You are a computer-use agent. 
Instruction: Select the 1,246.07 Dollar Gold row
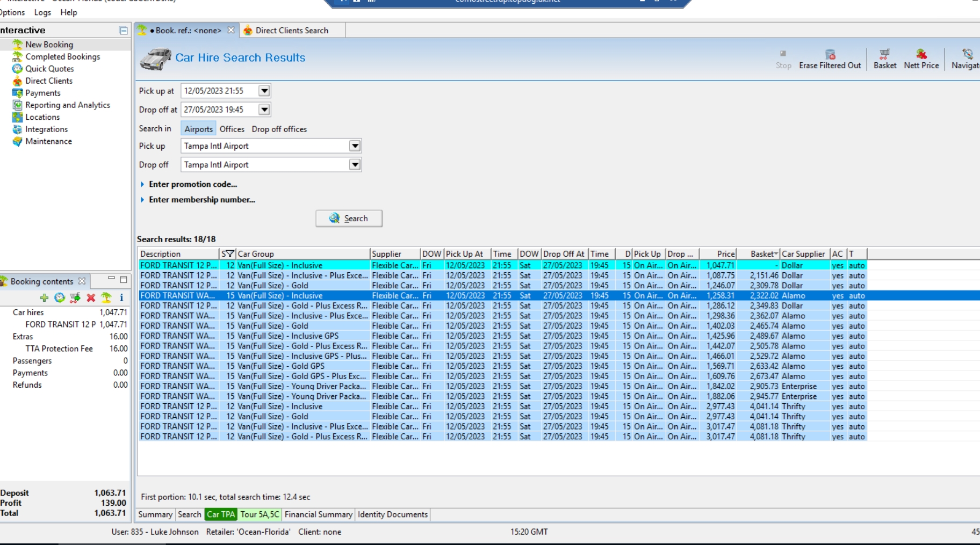click(502, 286)
